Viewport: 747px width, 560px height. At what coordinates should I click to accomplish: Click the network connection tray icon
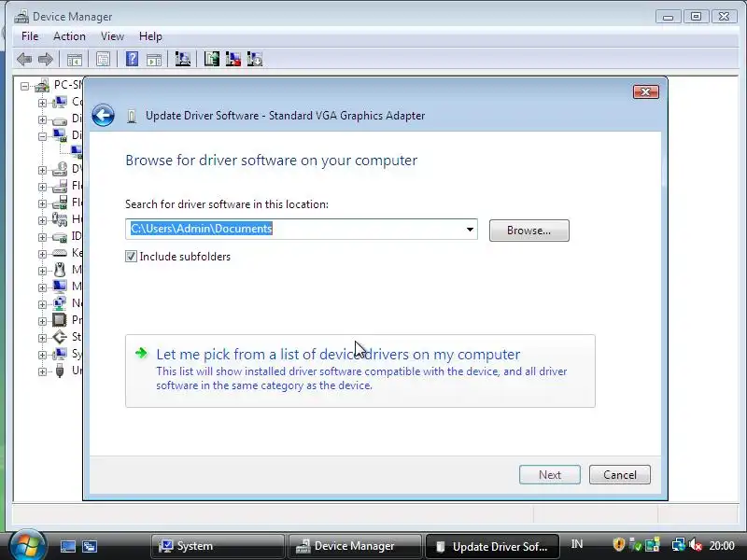(678, 545)
